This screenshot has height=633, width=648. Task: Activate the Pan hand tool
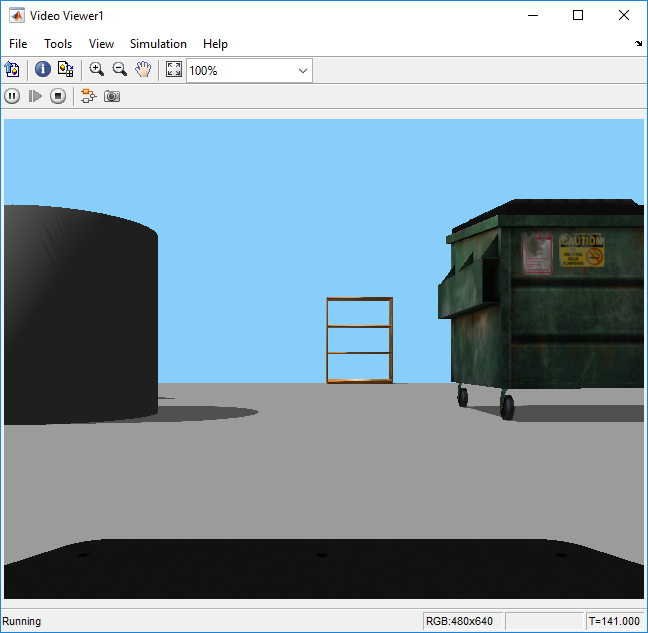point(143,70)
